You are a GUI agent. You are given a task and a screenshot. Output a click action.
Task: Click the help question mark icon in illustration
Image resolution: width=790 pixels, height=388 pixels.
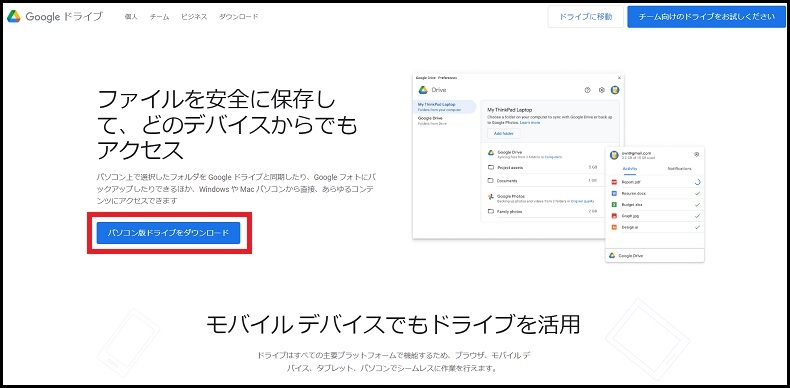(587, 90)
